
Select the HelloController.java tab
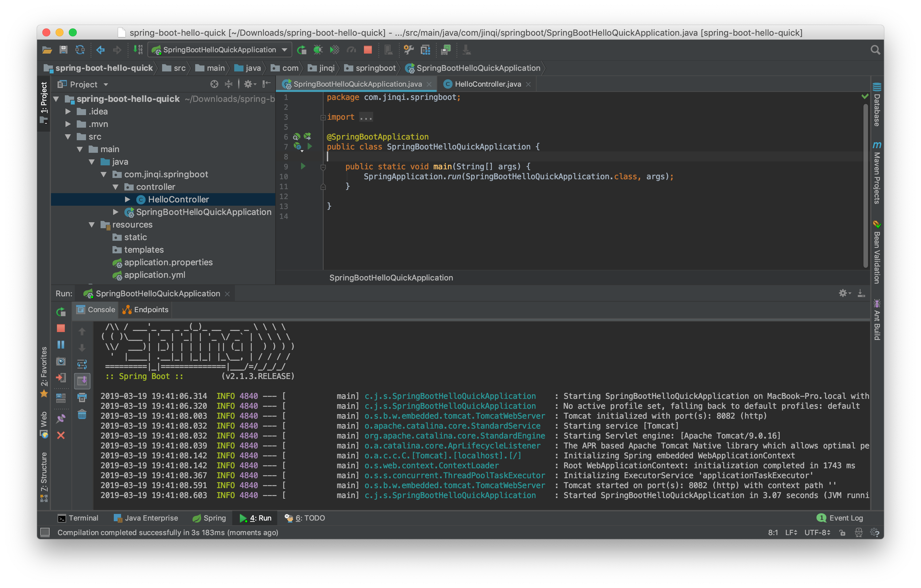(x=484, y=83)
